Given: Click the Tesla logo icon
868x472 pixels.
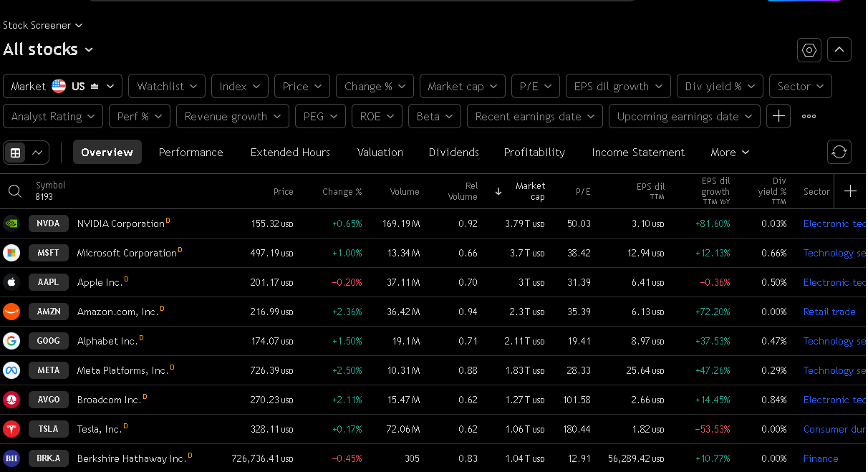Looking at the screenshot, I should tap(11, 429).
